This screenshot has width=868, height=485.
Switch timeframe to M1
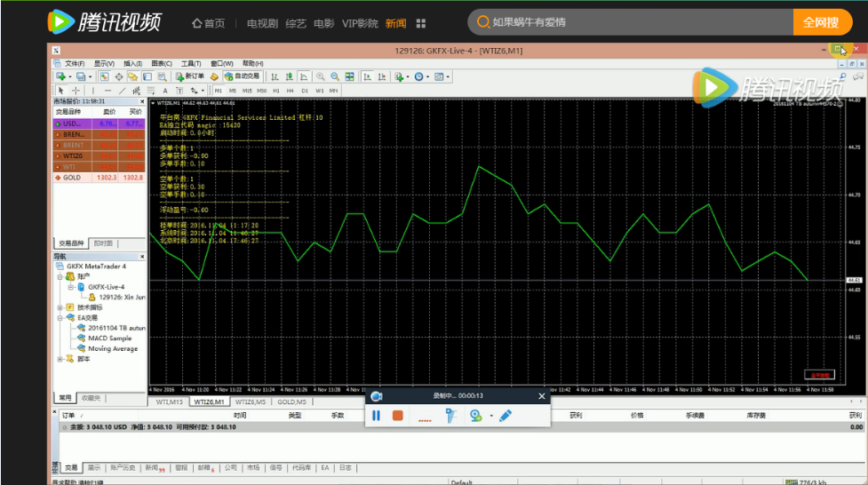pyautogui.click(x=218, y=91)
